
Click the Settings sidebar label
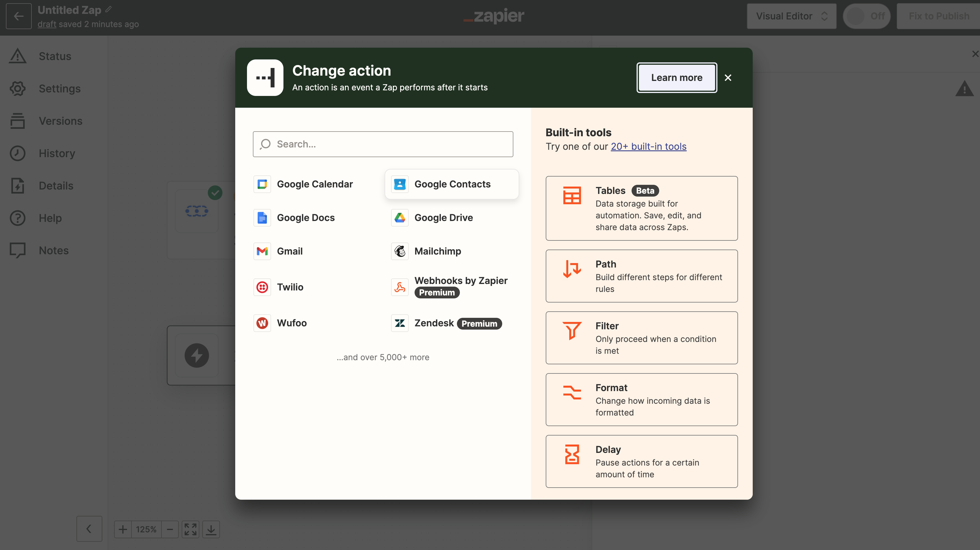pos(60,88)
